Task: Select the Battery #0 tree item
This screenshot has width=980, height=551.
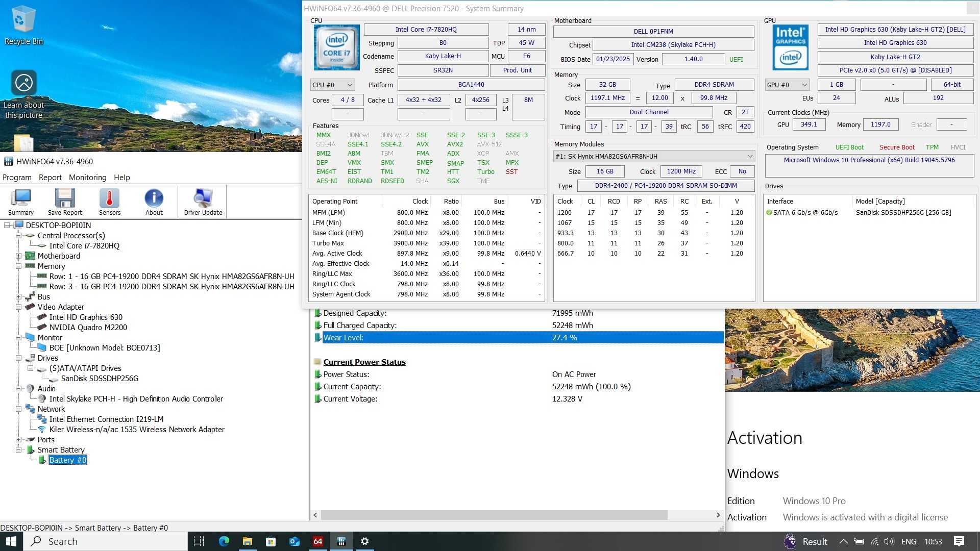Action: point(68,460)
